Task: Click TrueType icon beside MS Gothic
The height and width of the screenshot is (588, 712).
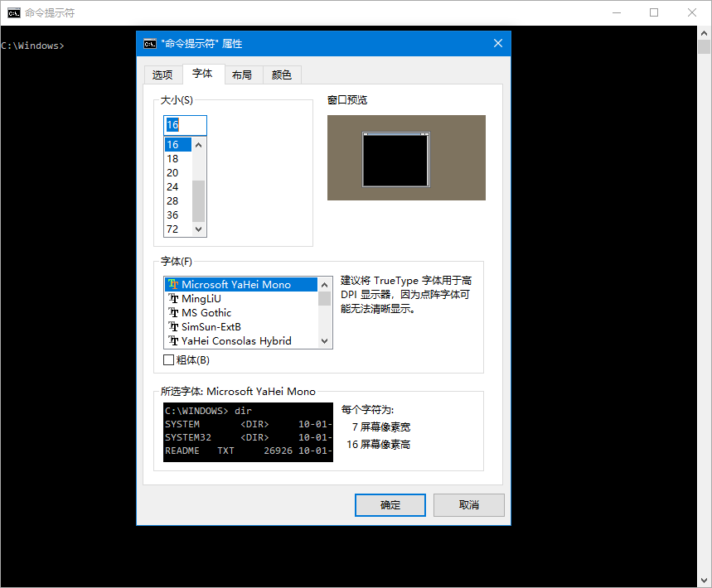Action: point(173,312)
